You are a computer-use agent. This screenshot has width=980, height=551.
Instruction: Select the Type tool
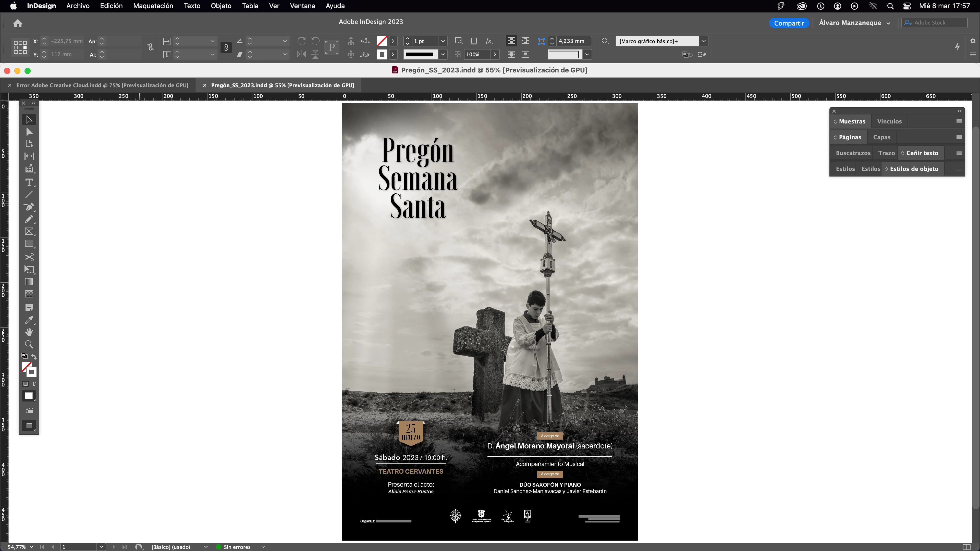tap(29, 182)
